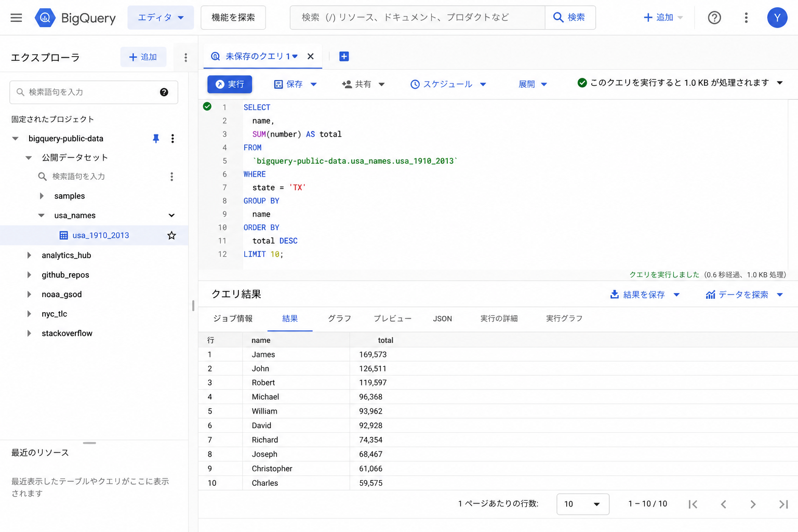Close the unsaved query 1 tab
Screen dimensions: 798x532
click(x=311, y=57)
